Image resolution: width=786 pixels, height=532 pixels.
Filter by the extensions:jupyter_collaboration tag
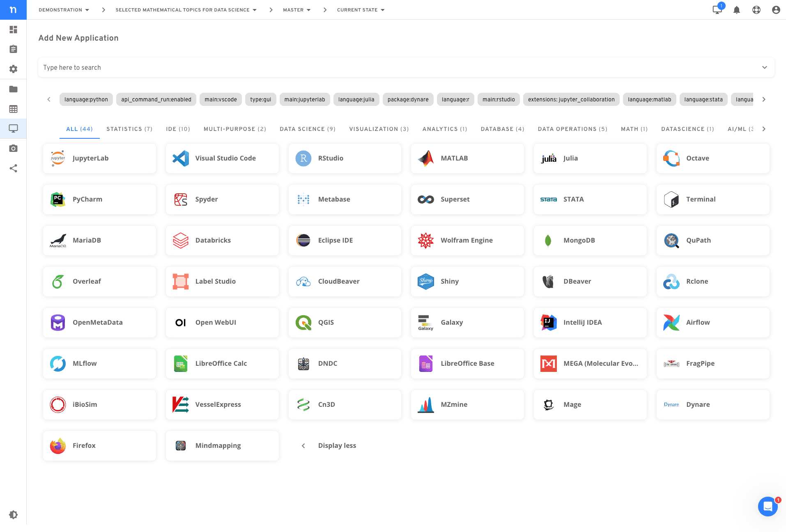click(571, 99)
